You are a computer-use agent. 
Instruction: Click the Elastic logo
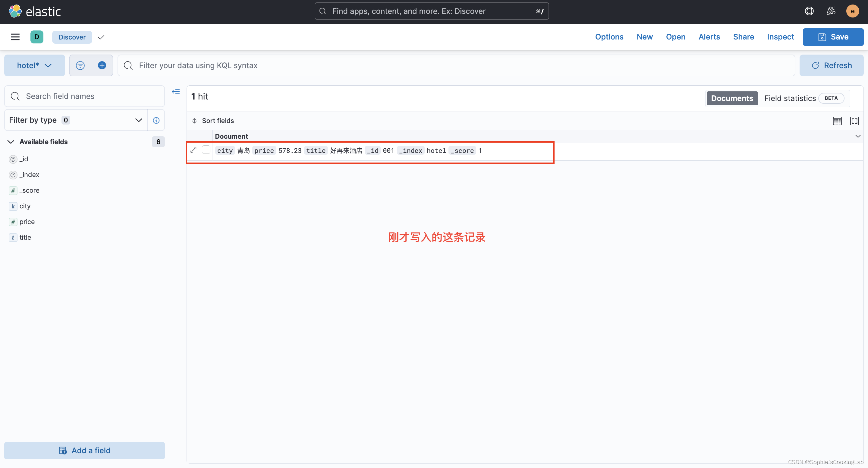tap(35, 11)
